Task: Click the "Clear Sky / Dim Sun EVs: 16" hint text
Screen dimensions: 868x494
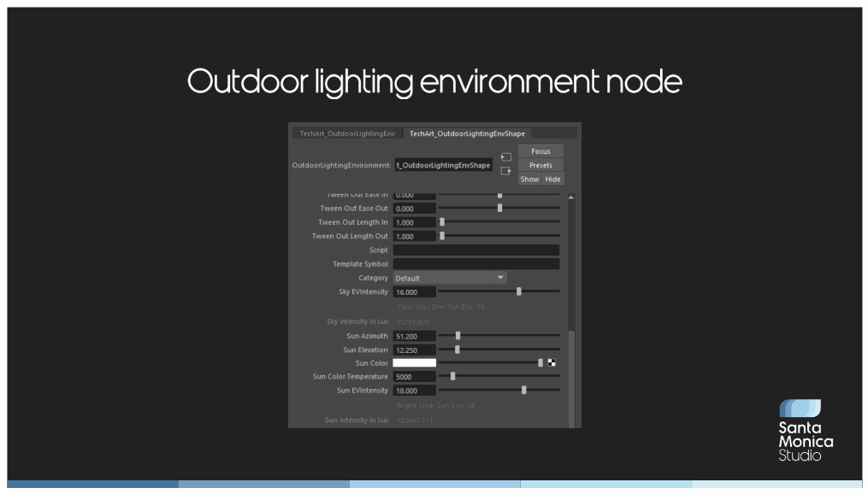Action: click(x=440, y=307)
